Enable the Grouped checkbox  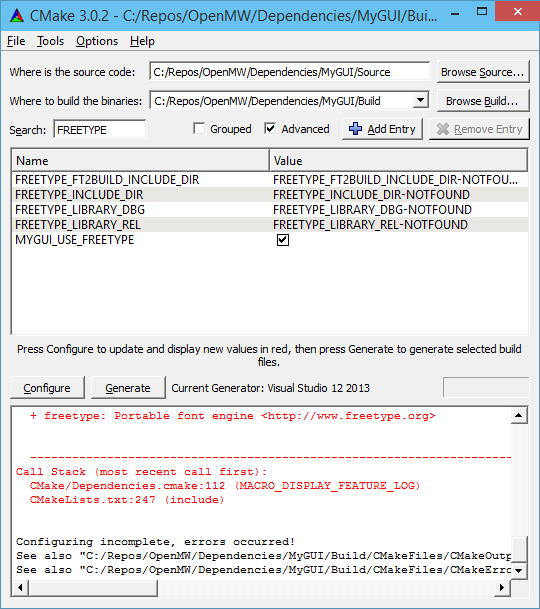pyautogui.click(x=199, y=129)
